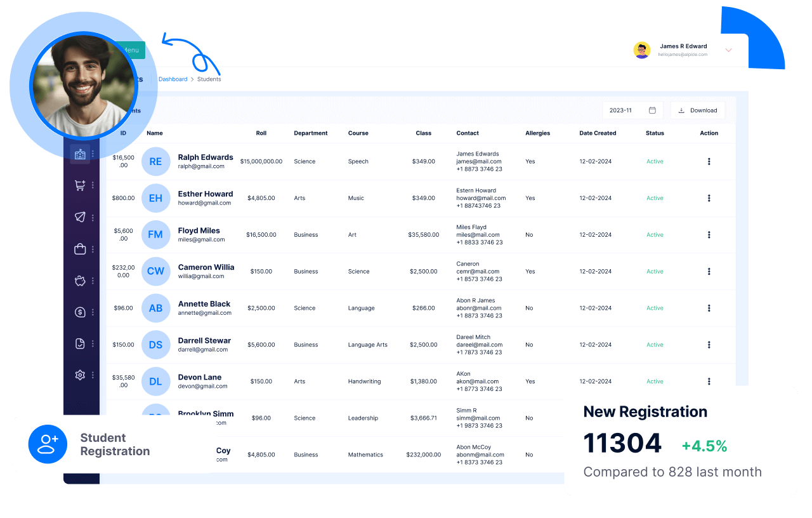The height and width of the screenshot is (518, 812).
Task: Click the Dashboard breadcrumb link
Action: click(173, 79)
